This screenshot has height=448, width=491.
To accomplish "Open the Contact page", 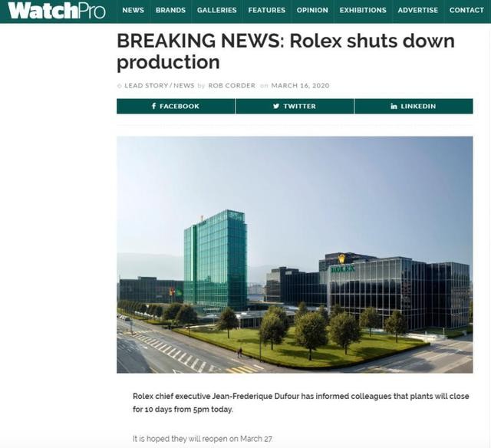I will [x=466, y=10].
